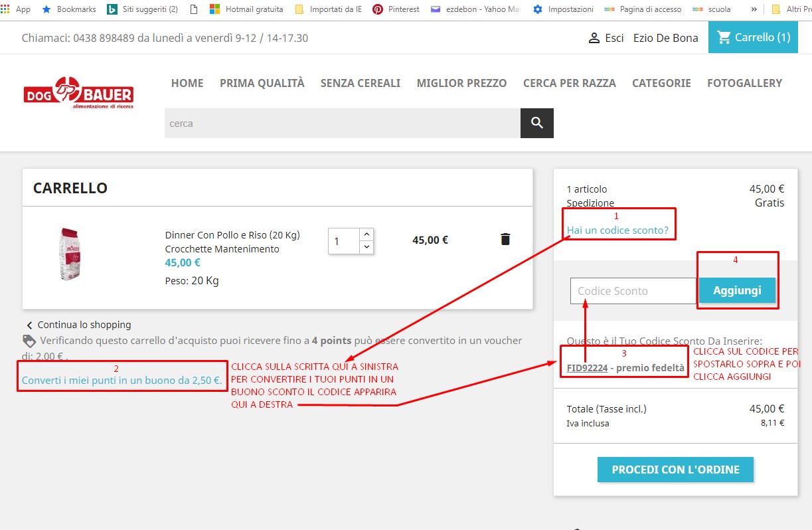
Task: Open the Carrello (1) cart button
Action: (x=753, y=37)
